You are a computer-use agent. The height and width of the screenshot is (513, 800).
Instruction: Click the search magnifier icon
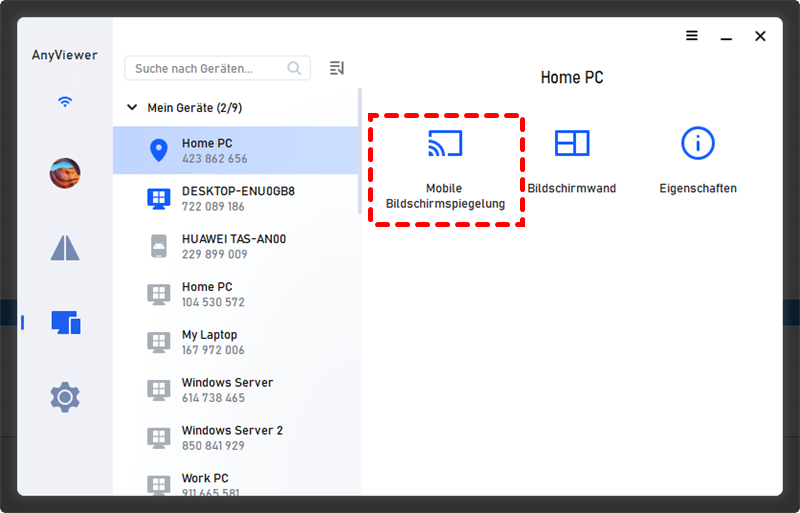click(294, 68)
